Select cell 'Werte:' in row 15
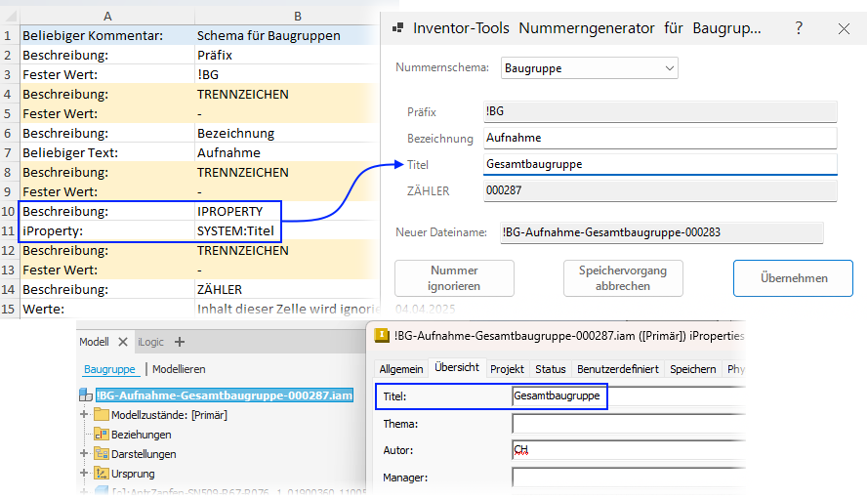 [107, 309]
